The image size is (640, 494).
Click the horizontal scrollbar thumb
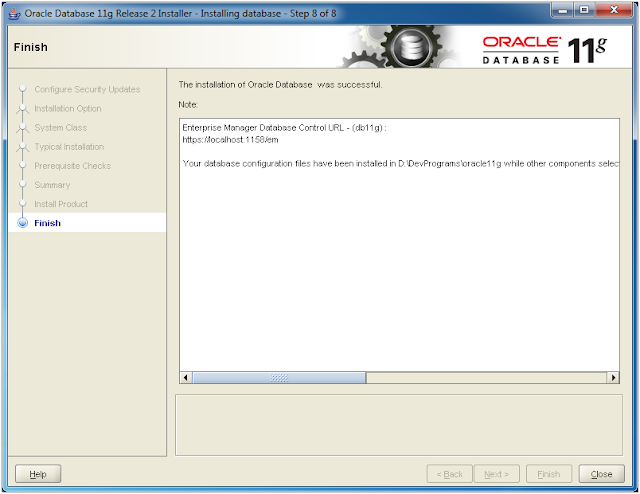point(279,378)
